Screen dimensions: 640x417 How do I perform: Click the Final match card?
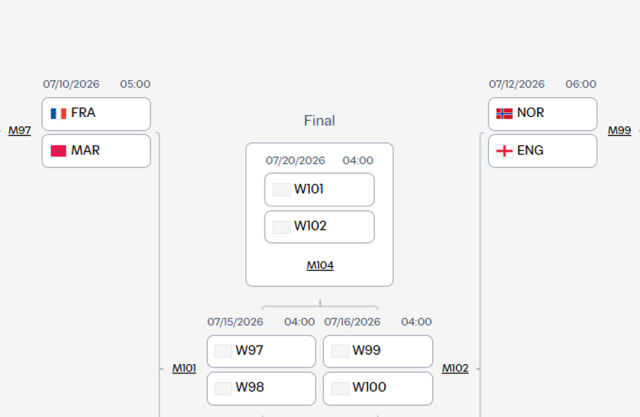(x=320, y=215)
